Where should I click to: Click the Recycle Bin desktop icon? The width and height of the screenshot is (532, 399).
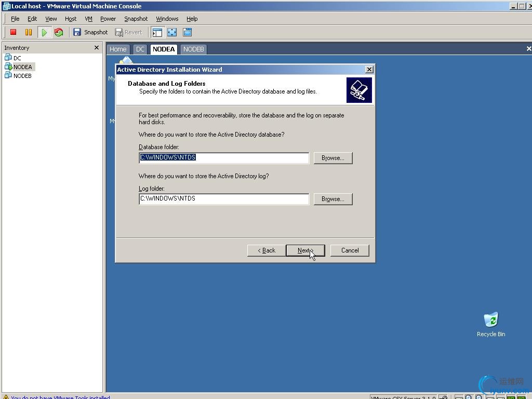click(491, 325)
